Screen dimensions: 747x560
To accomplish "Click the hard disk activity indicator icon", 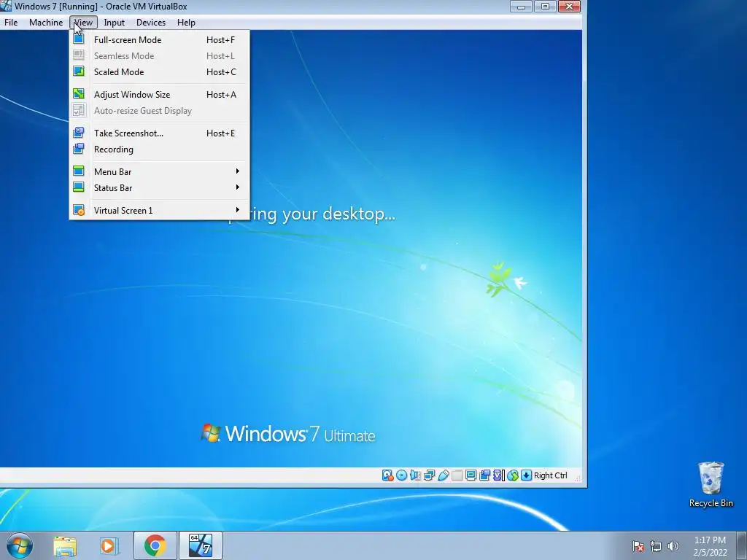I will click(388, 475).
